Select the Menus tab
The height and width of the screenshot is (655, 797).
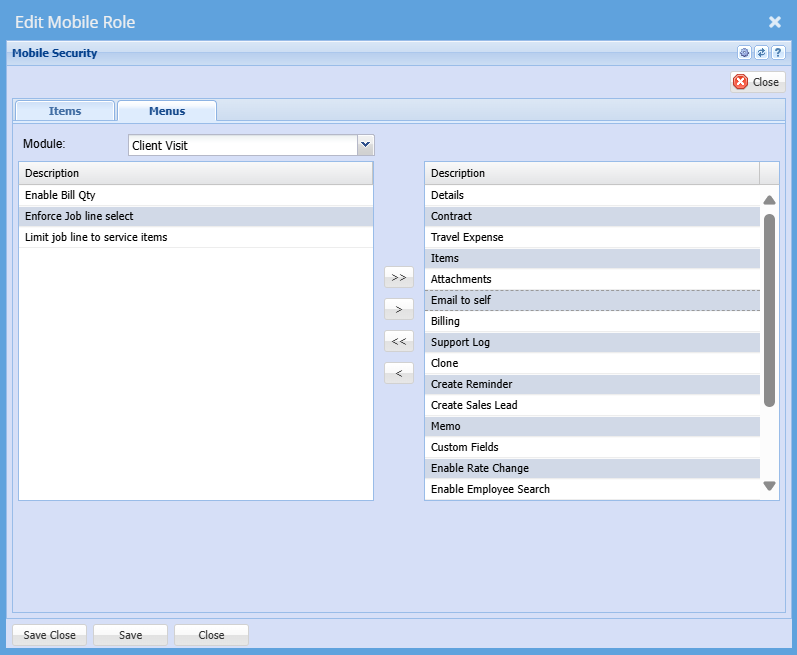[x=167, y=111]
